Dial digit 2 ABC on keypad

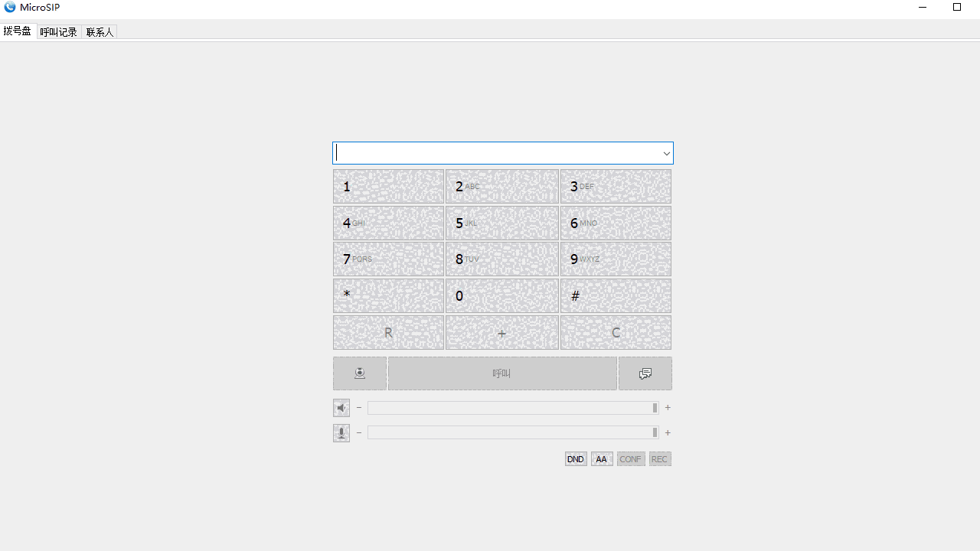(502, 187)
